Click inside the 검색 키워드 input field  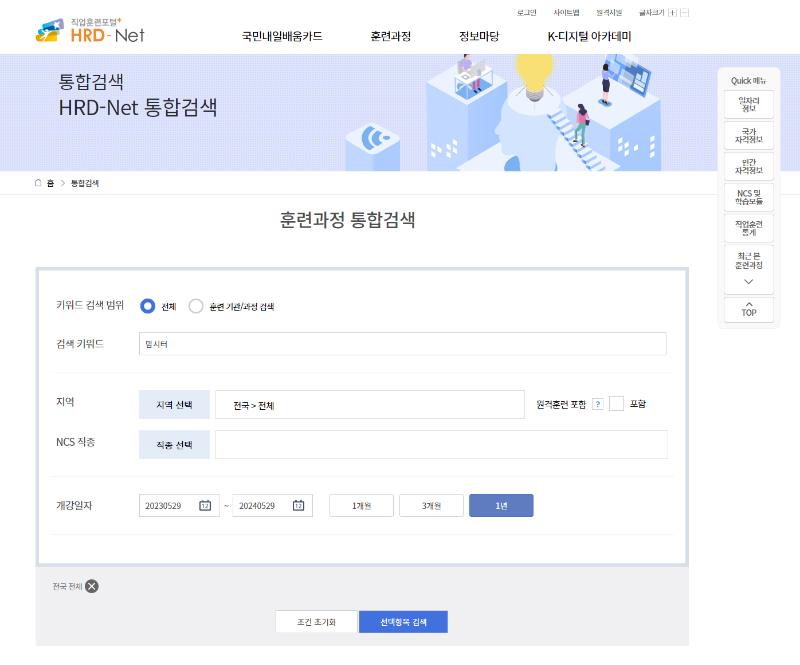(400, 343)
